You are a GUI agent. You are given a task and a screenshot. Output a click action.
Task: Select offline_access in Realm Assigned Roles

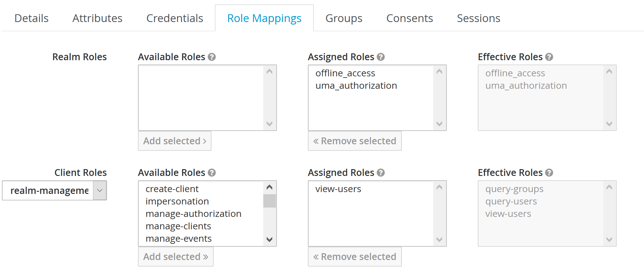pos(345,73)
